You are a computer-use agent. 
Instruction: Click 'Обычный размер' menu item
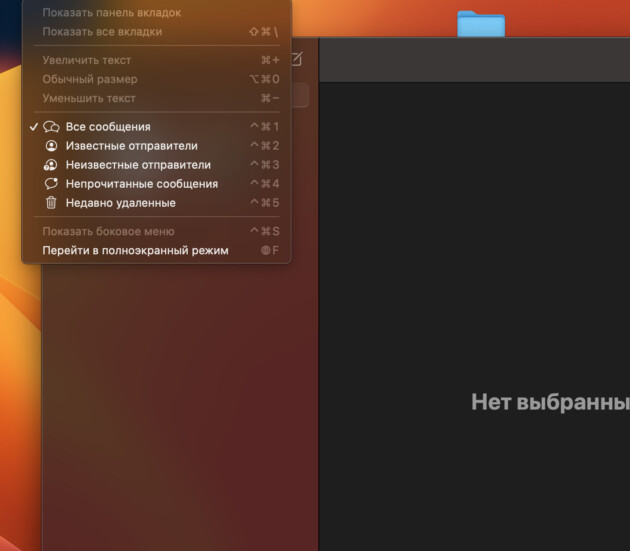157,79
